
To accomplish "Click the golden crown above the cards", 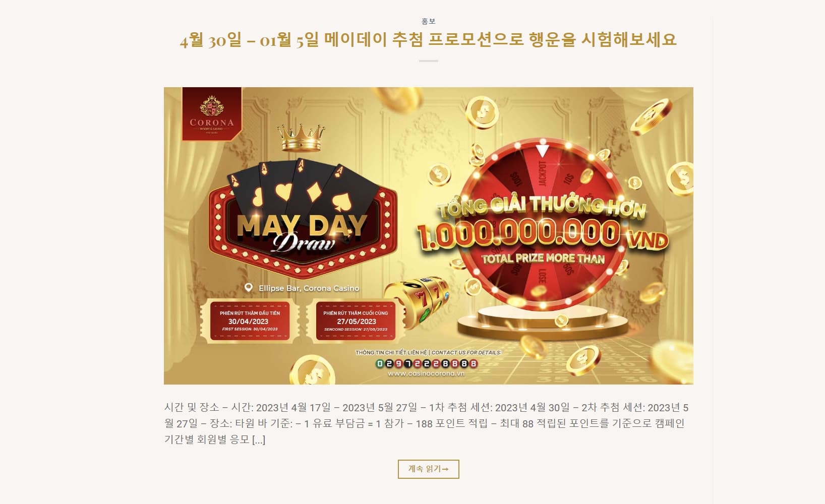I will coord(301,137).
